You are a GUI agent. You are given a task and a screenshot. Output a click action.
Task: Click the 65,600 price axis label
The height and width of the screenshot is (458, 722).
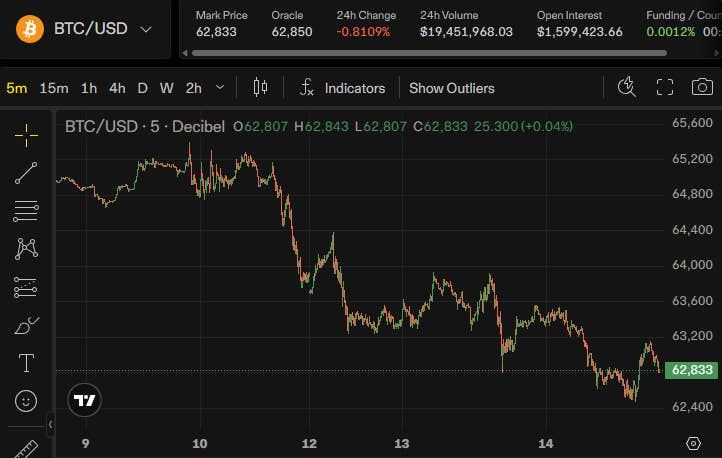point(693,122)
